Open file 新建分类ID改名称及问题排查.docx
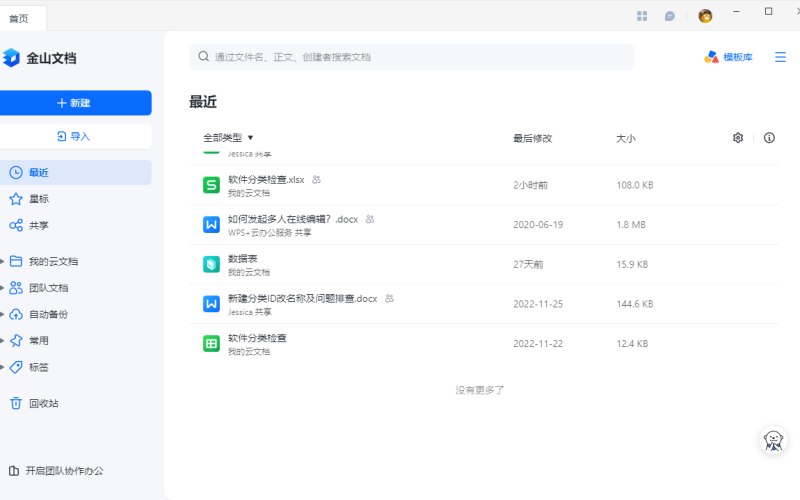800x500 pixels. (303, 298)
